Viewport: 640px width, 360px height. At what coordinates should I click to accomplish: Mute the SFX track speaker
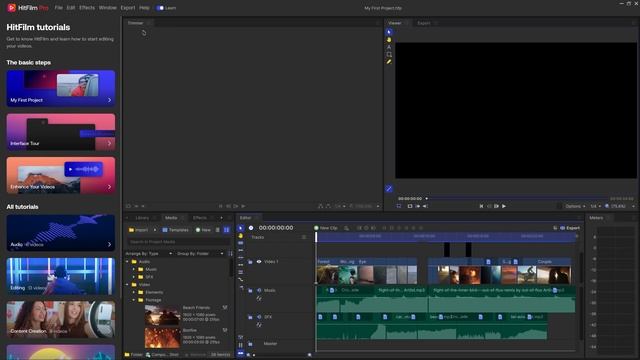click(259, 317)
